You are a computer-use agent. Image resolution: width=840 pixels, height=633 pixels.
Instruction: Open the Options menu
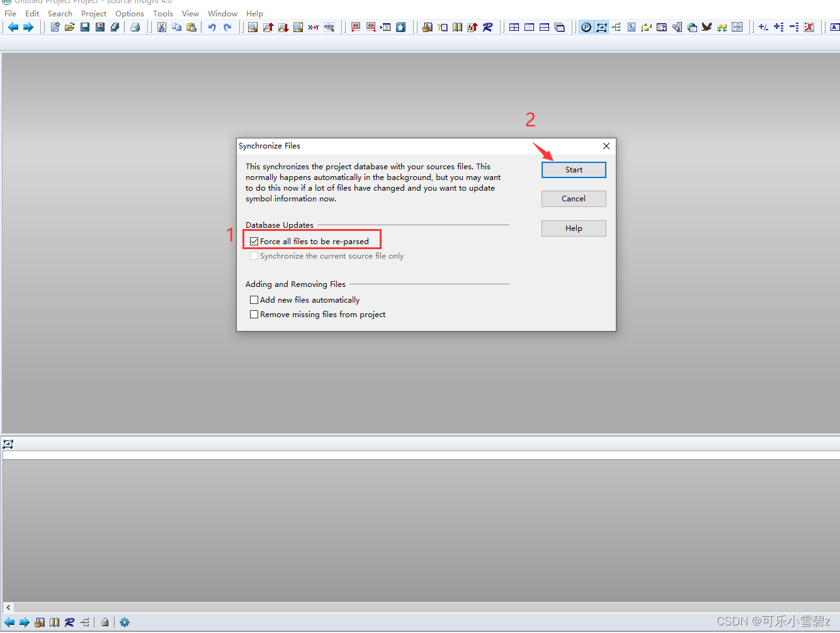[x=130, y=13]
